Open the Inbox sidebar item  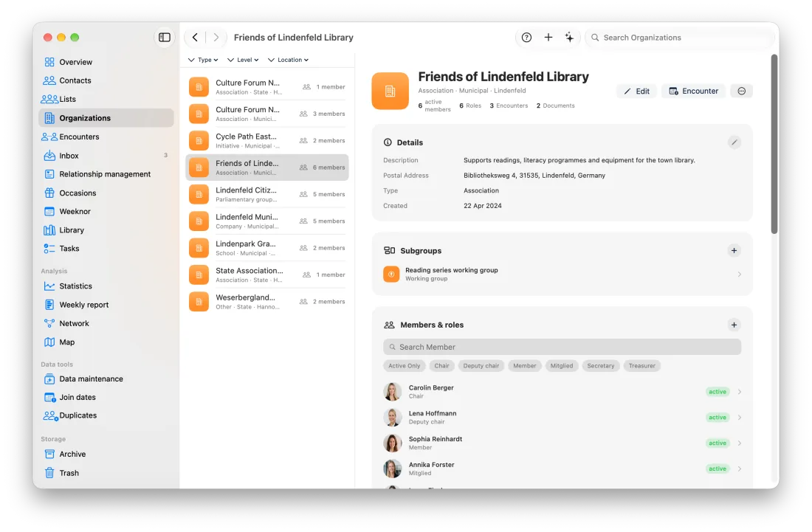point(106,156)
